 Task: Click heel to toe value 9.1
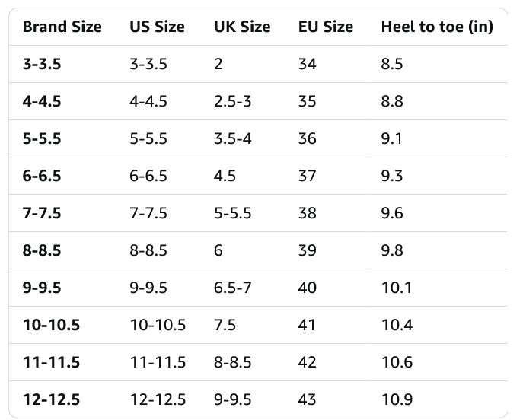point(392,139)
